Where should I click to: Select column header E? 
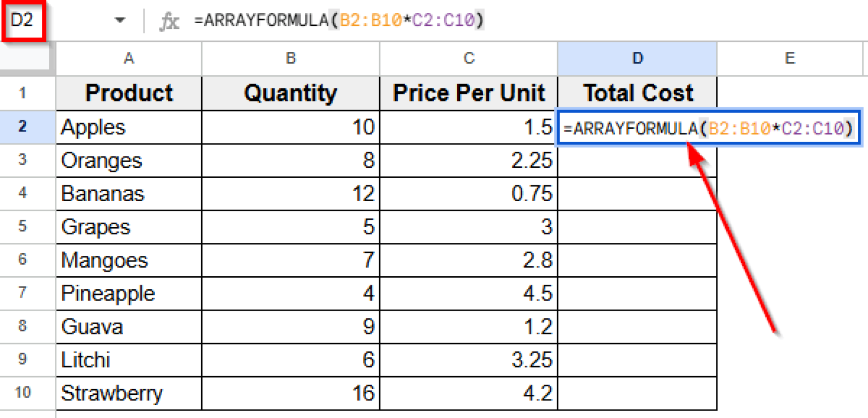coord(789,58)
